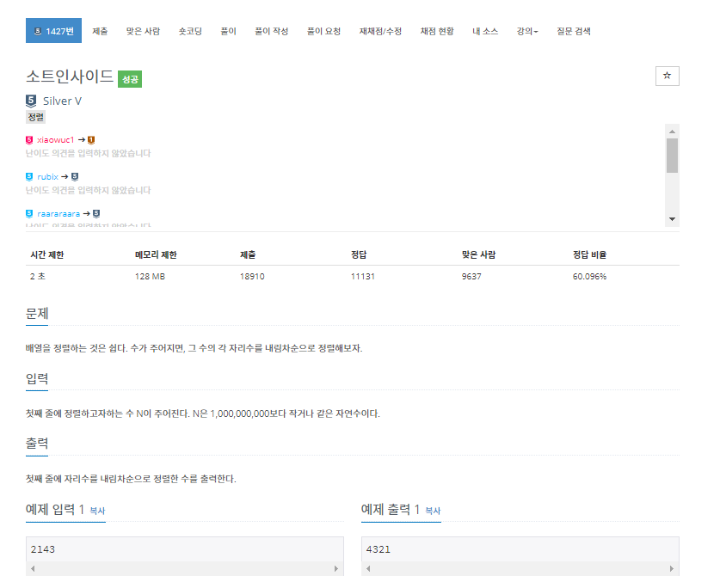Copy 예제 입력 1 using 복사 link
Image resolution: width=720 pixels, height=588 pixels.
(97, 511)
